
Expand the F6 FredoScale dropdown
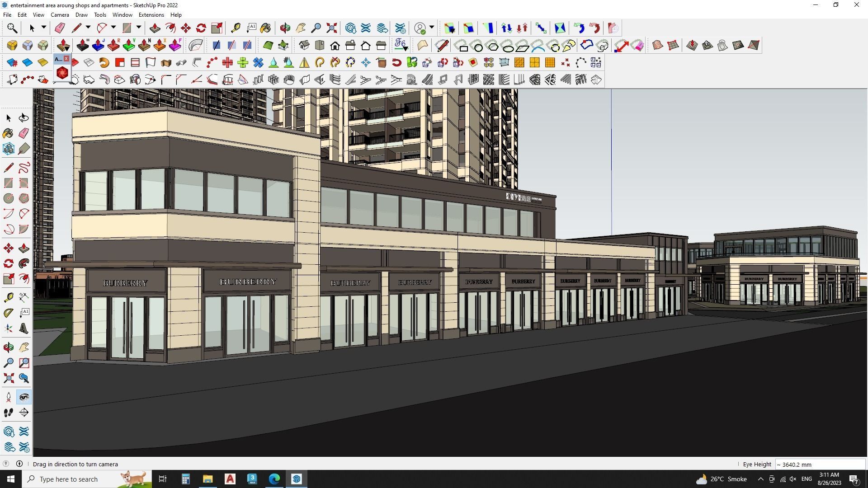[x=405, y=49]
